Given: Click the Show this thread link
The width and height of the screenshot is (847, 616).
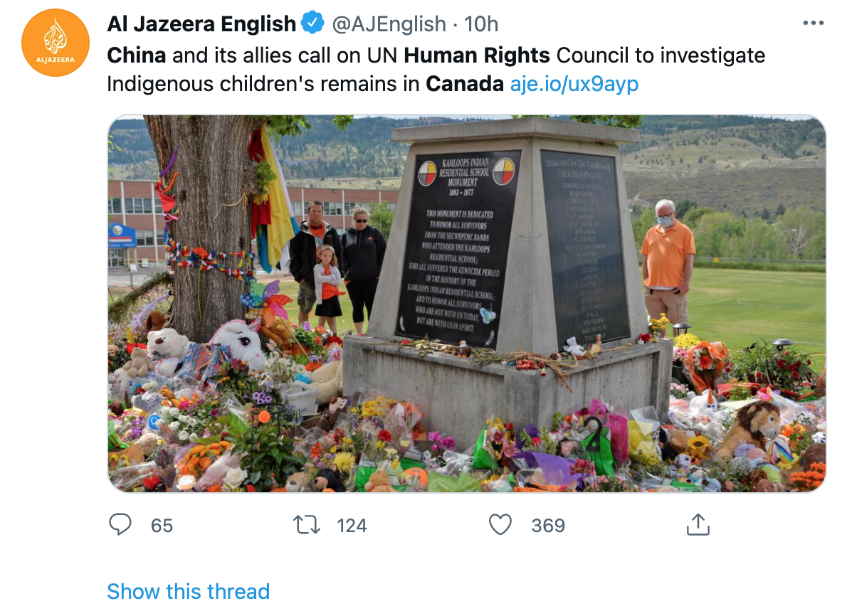Looking at the screenshot, I should click(188, 591).
